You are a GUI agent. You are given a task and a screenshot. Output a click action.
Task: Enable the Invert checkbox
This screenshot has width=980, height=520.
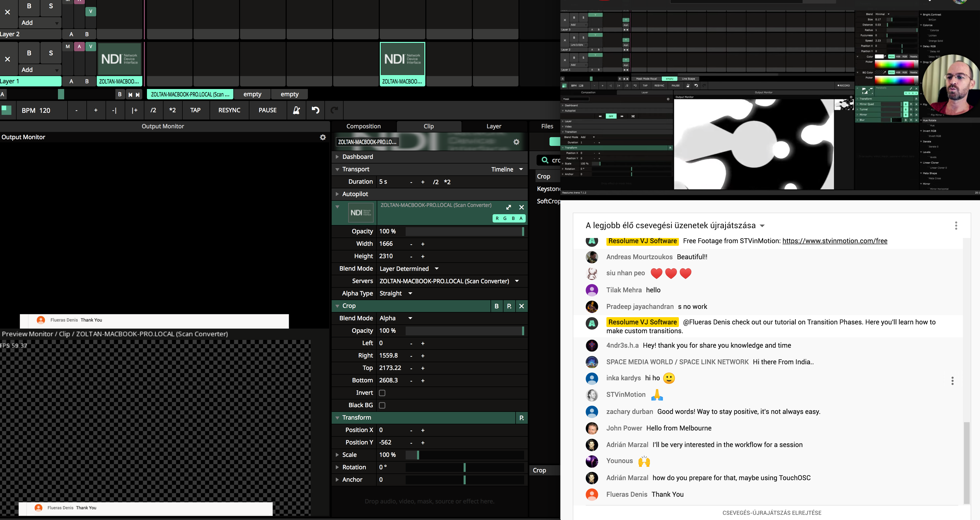tap(382, 393)
